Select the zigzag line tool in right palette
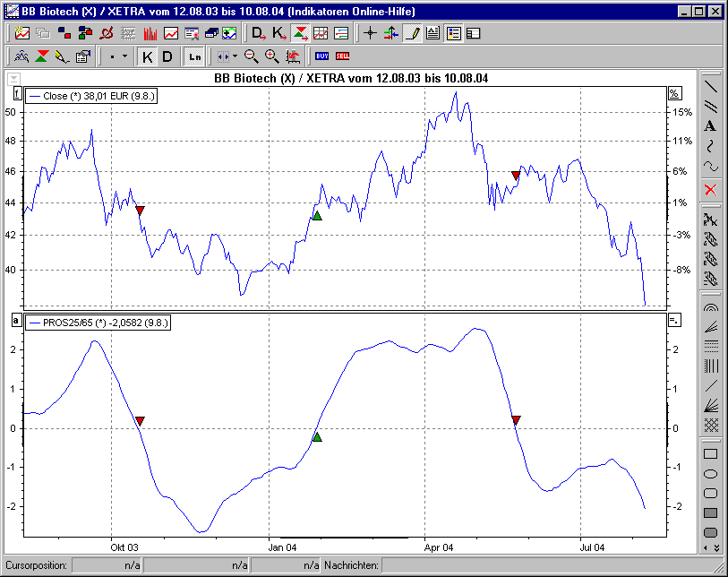The height and width of the screenshot is (577, 728). [x=711, y=144]
